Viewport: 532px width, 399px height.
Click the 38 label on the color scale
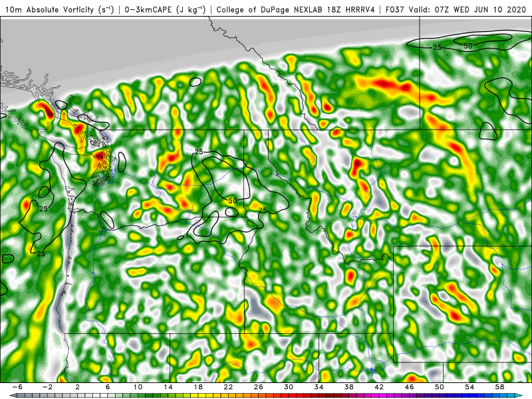pyautogui.click(x=348, y=387)
